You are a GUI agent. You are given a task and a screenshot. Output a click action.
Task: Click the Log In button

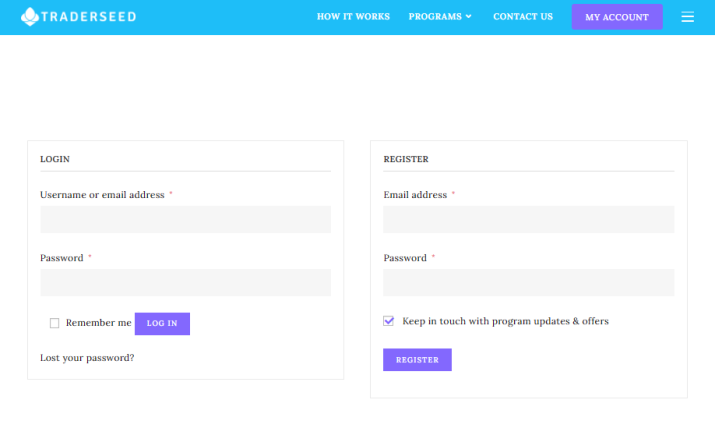[162, 323]
